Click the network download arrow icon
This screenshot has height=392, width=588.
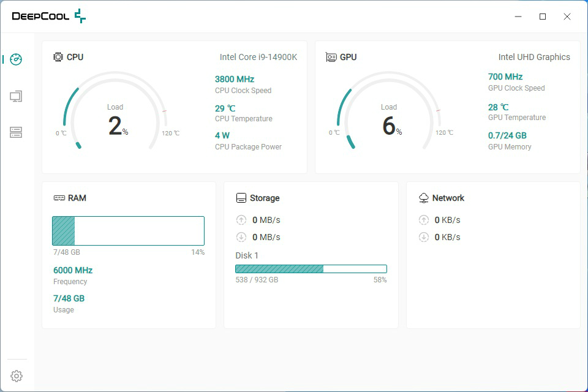[424, 237]
